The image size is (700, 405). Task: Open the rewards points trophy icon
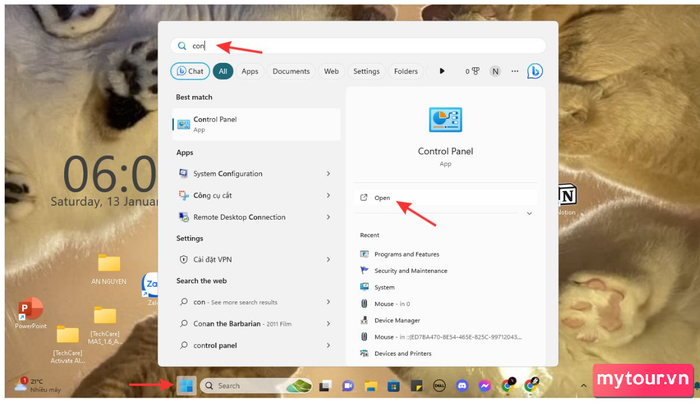pyautogui.click(x=472, y=71)
